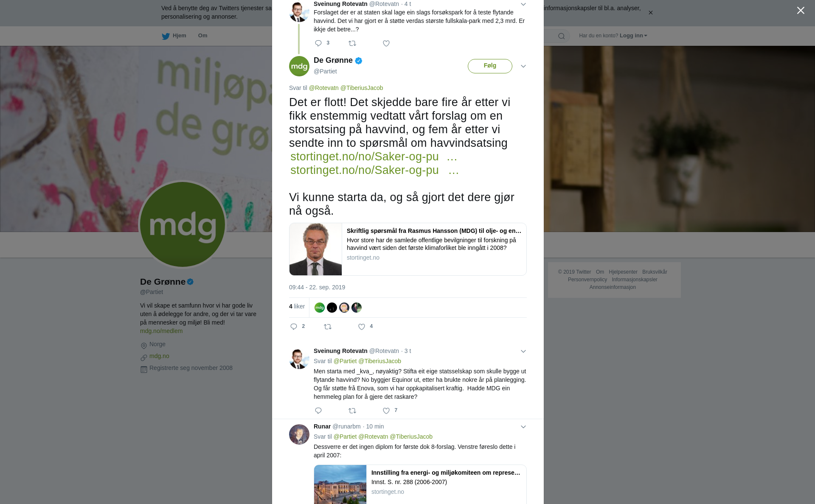Reply to the main De Grønne tweet

click(x=294, y=327)
